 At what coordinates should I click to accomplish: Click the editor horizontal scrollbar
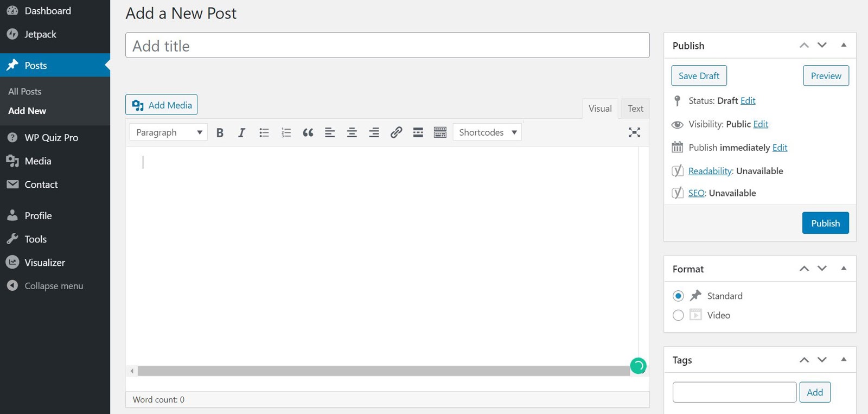point(384,371)
